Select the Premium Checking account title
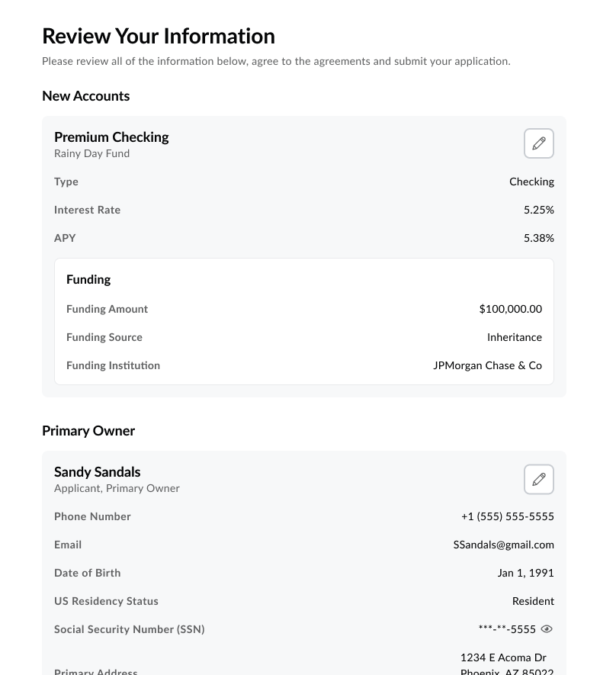Screen dimensions: 616x675 [x=111, y=137]
